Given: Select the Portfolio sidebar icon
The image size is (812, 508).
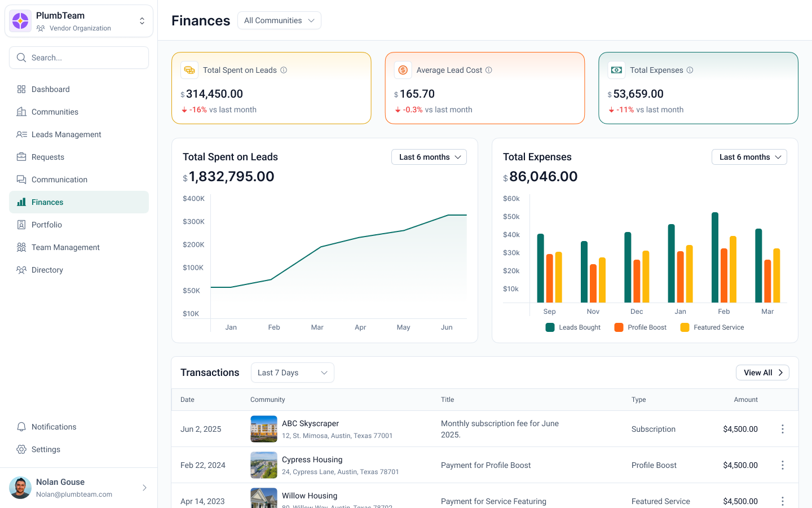Looking at the screenshot, I should (x=21, y=225).
